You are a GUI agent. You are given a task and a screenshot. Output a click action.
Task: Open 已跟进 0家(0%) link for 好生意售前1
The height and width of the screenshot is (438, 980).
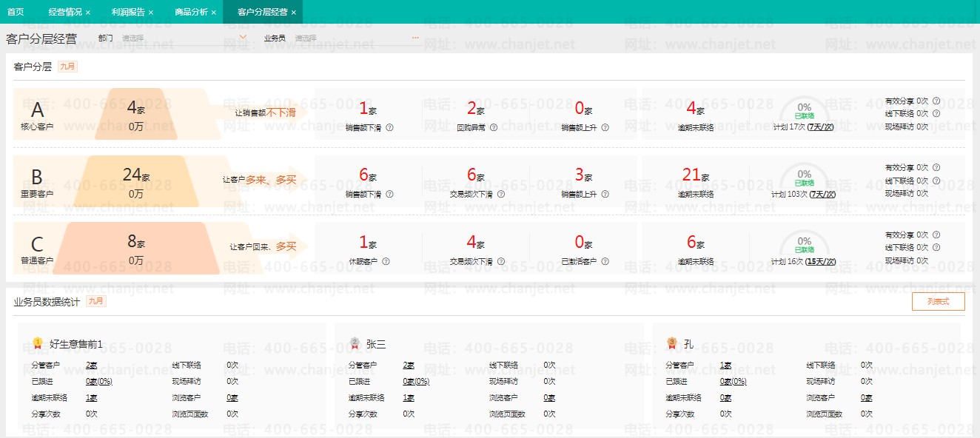tap(98, 381)
